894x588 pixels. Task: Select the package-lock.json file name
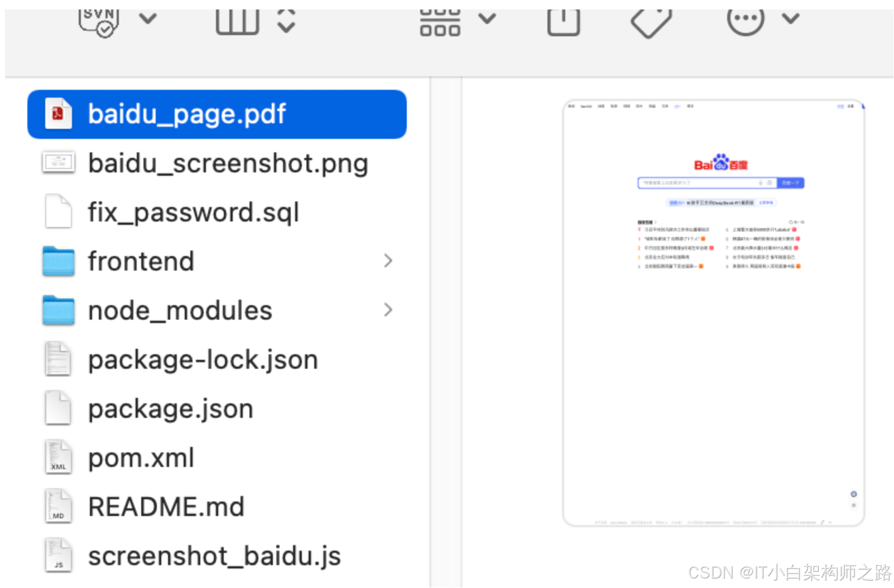point(203,360)
